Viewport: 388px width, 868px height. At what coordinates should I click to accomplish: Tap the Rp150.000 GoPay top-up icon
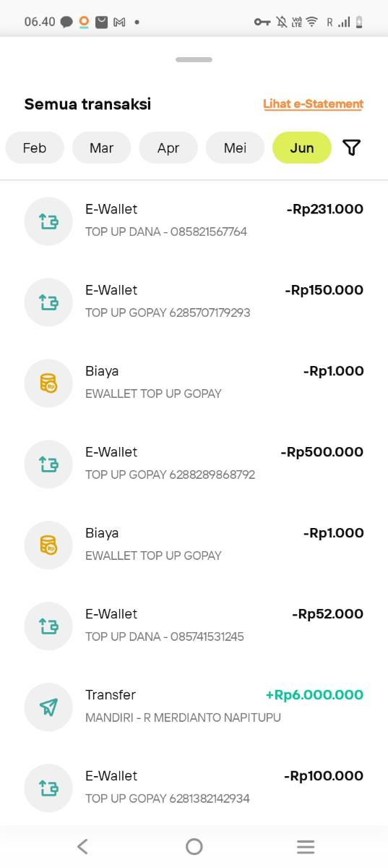pyautogui.click(x=48, y=302)
